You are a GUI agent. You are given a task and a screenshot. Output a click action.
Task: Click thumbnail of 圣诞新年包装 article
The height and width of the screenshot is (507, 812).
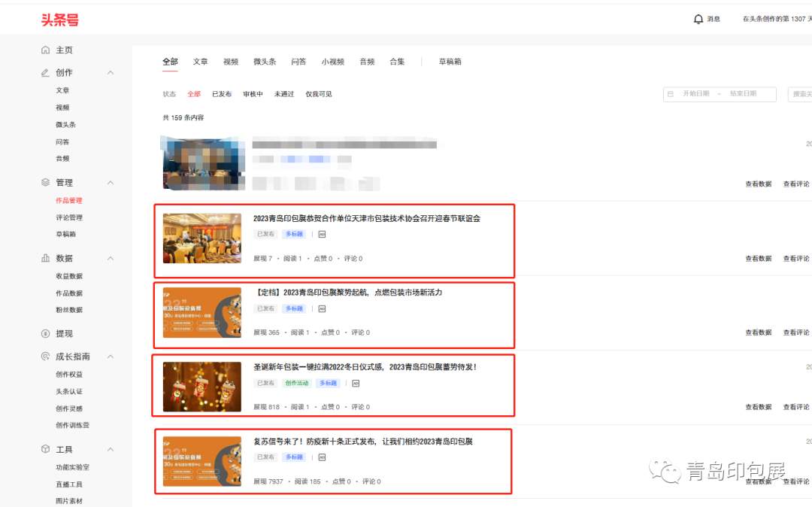point(202,387)
